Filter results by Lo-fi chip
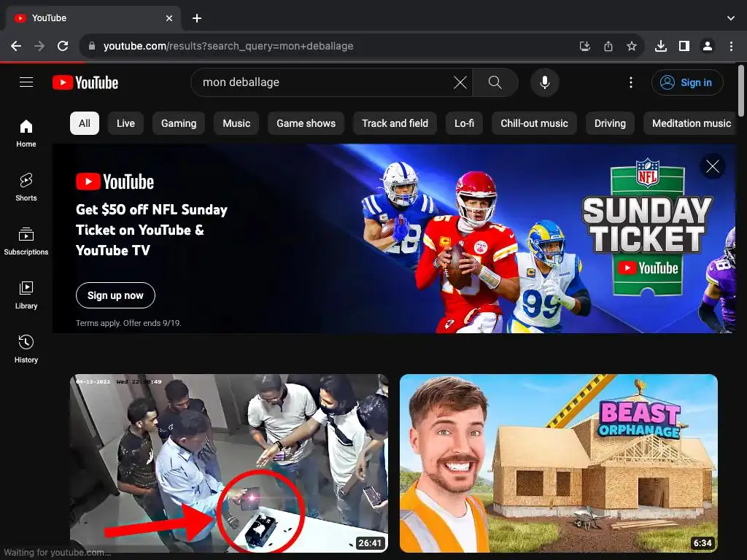747x560 pixels. point(464,123)
